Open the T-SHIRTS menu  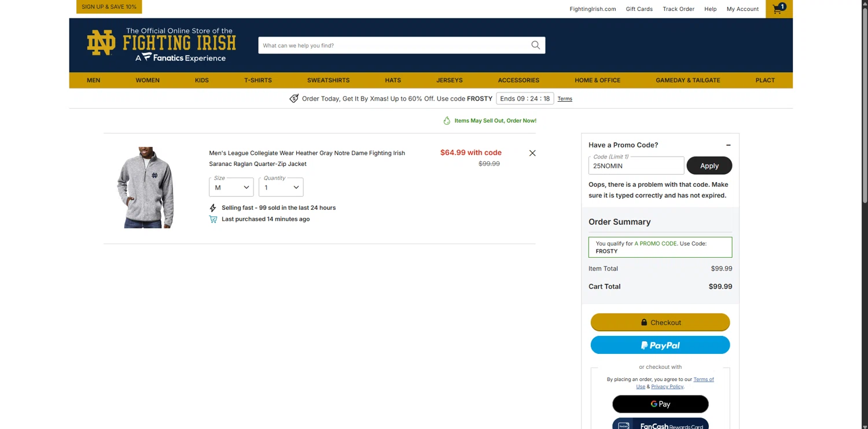[x=258, y=80]
